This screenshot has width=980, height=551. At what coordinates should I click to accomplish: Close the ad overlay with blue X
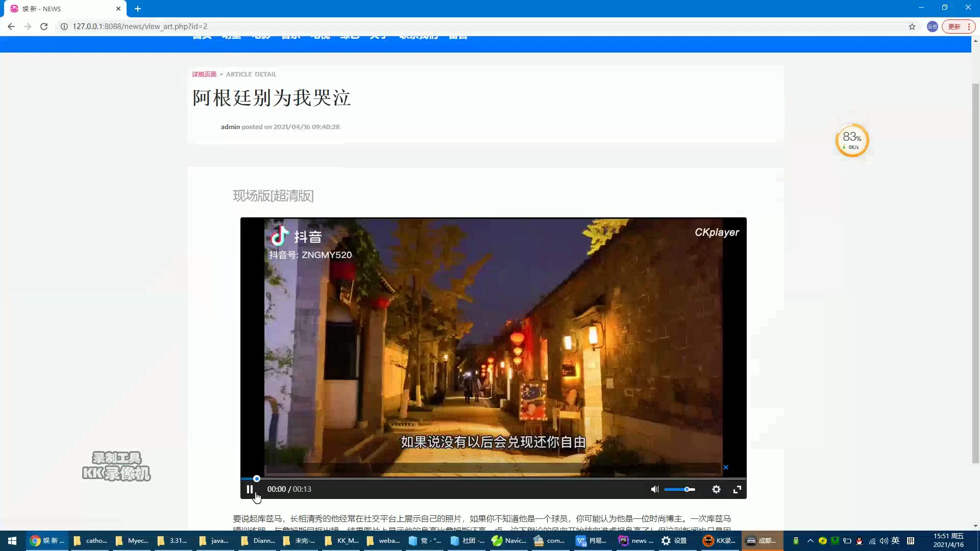tap(725, 467)
